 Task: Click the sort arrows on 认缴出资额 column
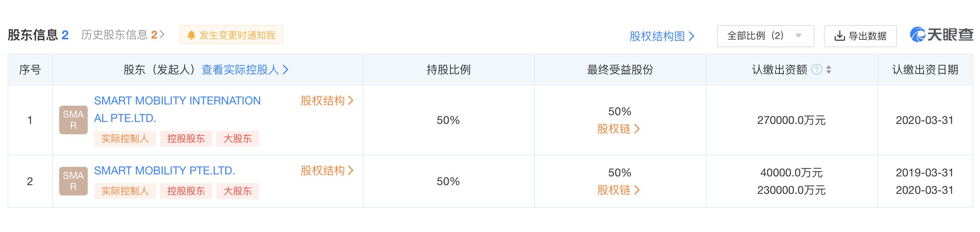pyautogui.click(x=828, y=70)
